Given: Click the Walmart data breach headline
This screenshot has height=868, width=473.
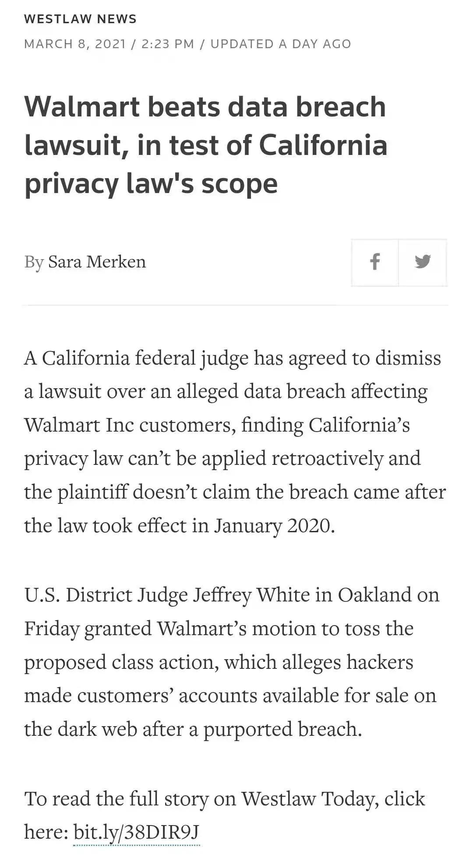Looking at the screenshot, I should pos(206,145).
